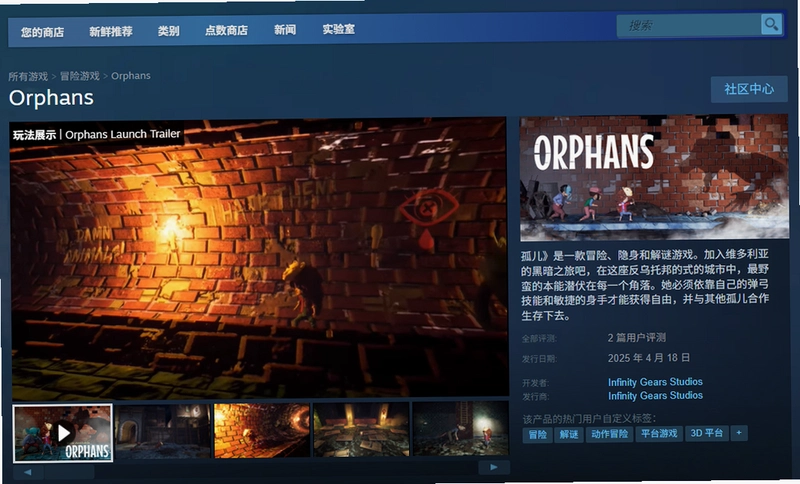
Task: Click the 玩法展示 video label
Action: pos(35,135)
